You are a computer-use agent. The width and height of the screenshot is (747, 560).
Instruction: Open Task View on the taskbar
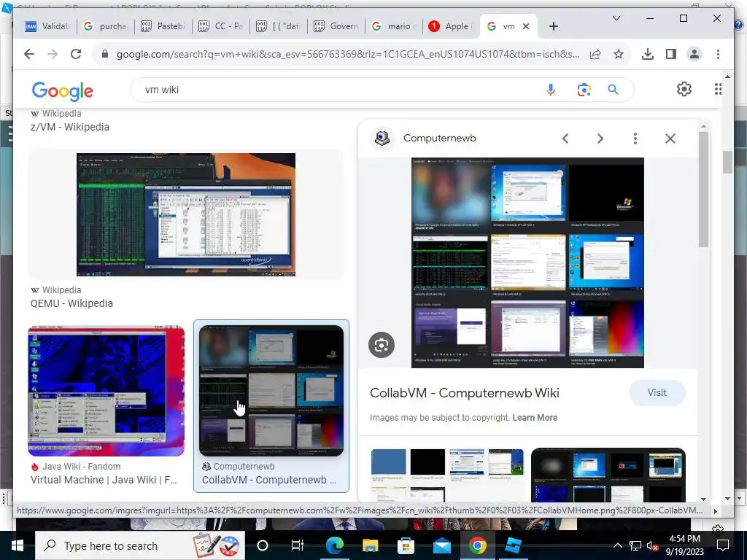298,545
